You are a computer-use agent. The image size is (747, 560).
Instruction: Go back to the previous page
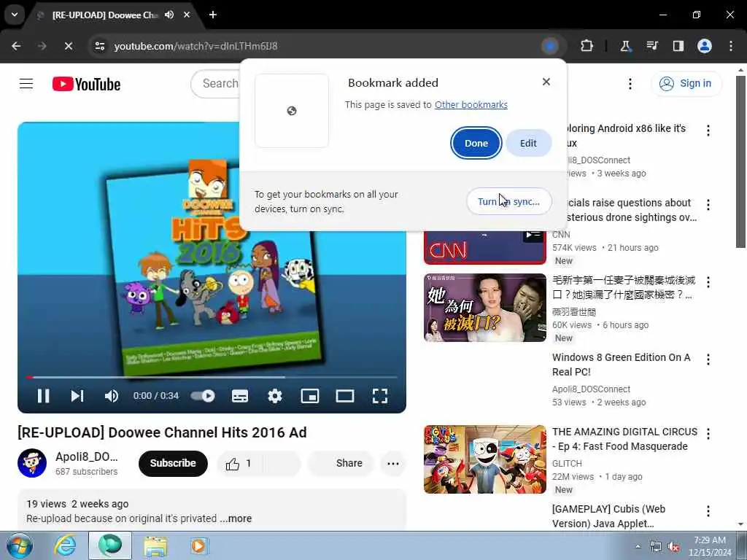16,46
